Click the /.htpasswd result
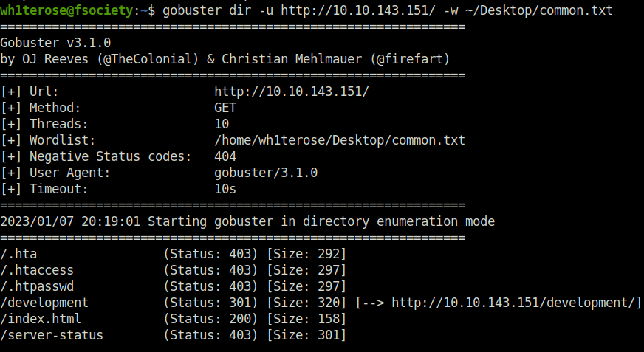Viewport: 644px width, 352px height. click(37, 286)
